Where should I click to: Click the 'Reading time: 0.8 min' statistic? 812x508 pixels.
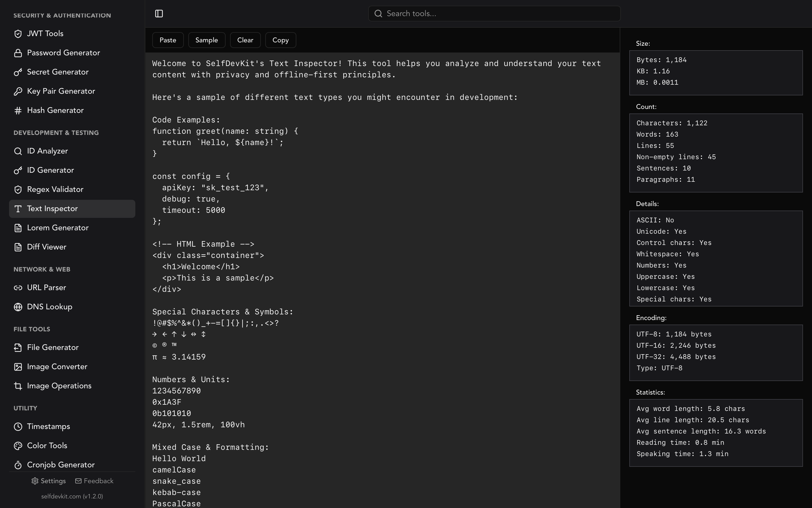pyautogui.click(x=680, y=443)
